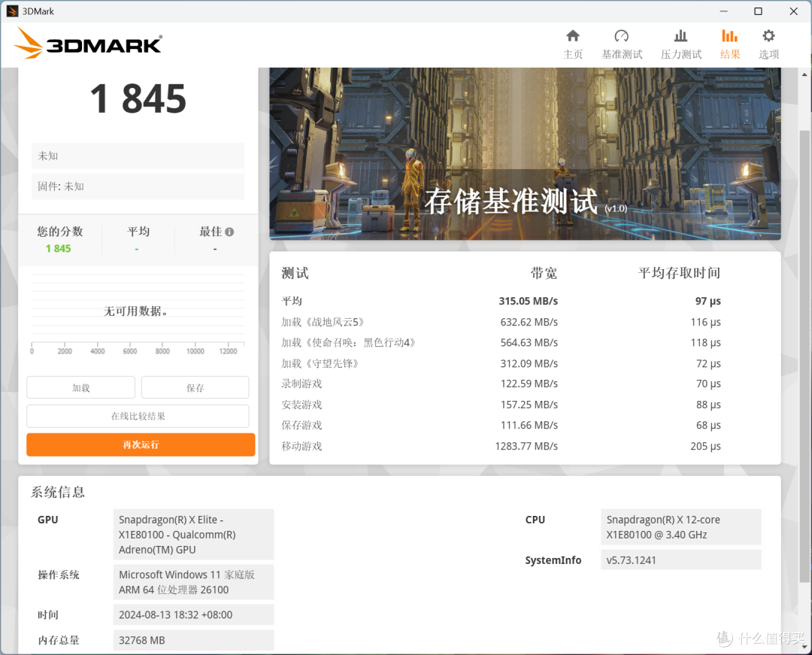Screen dimensions: 812x655
Task: Click the 加载 button
Action: [80, 388]
